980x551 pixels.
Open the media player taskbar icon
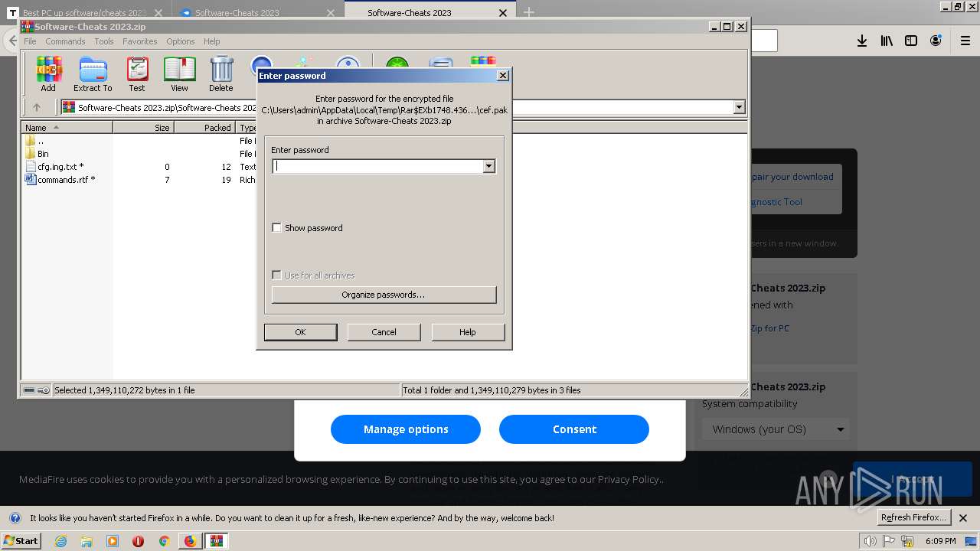pos(113,541)
